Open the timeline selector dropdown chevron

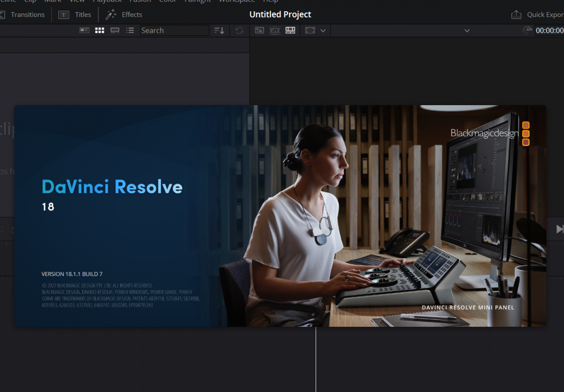(x=467, y=31)
